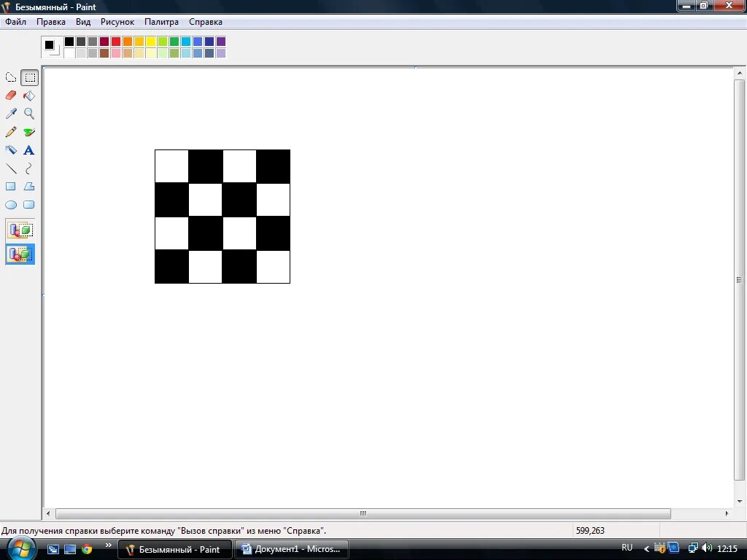Viewport: 747px width, 560px height.
Task: Select the Rounded rectangle tool
Action: (29, 205)
